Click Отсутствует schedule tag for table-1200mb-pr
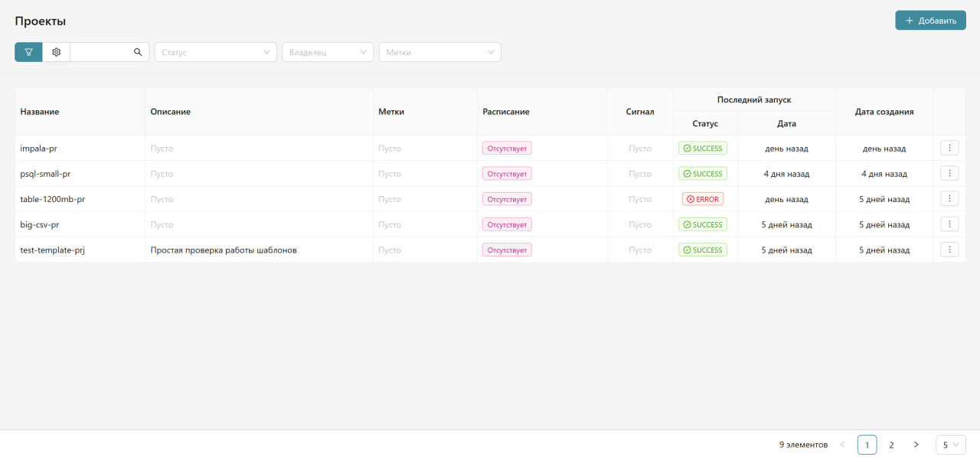 pyautogui.click(x=507, y=199)
